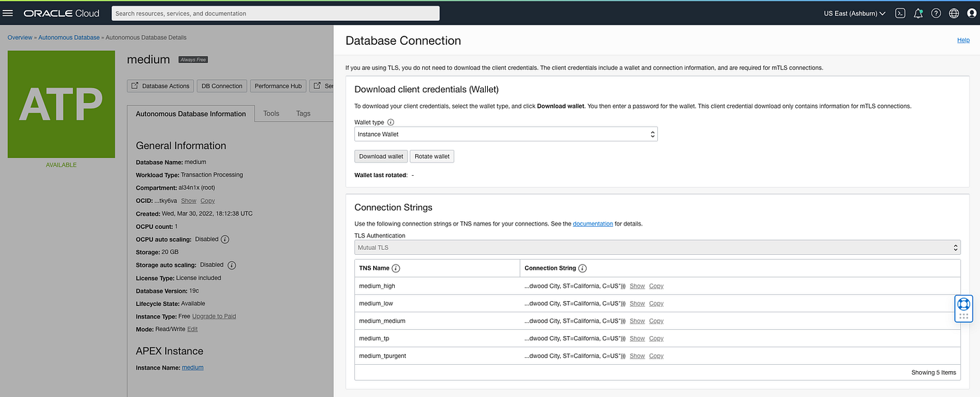Open the hamburger navigation menu
Viewport: 980px width, 397px height.
pyautogui.click(x=8, y=13)
